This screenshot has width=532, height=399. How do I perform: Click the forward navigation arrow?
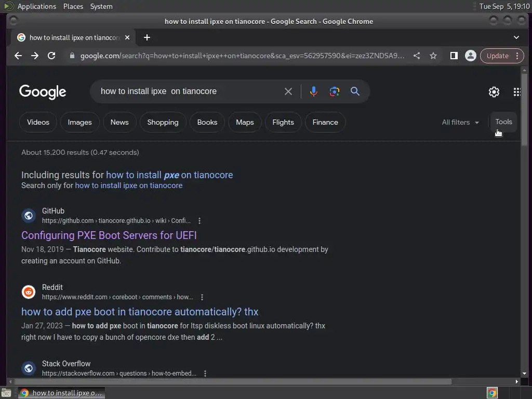(35, 56)
